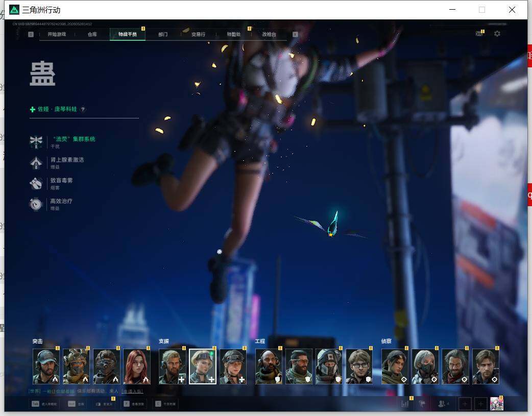The width and height of the screenshot is (532, 416).
Task: Switch to the 改枪台 tab
Action: coord(269,34)
